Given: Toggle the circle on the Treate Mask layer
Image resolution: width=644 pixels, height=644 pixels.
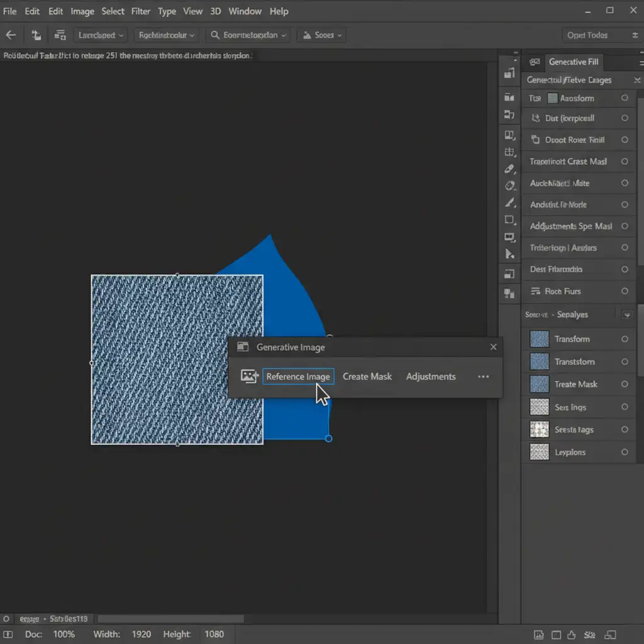Looking at the screenshot, I should point(625,384).
